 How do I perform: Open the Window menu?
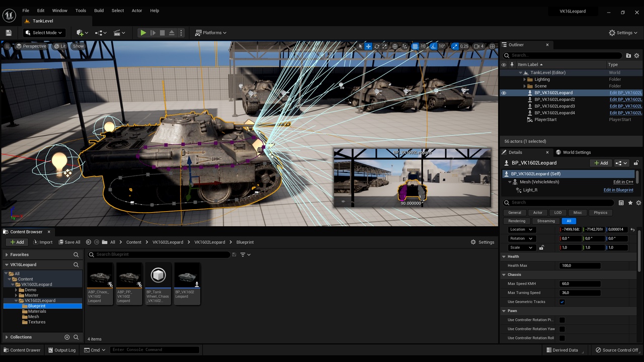point(60,11)
